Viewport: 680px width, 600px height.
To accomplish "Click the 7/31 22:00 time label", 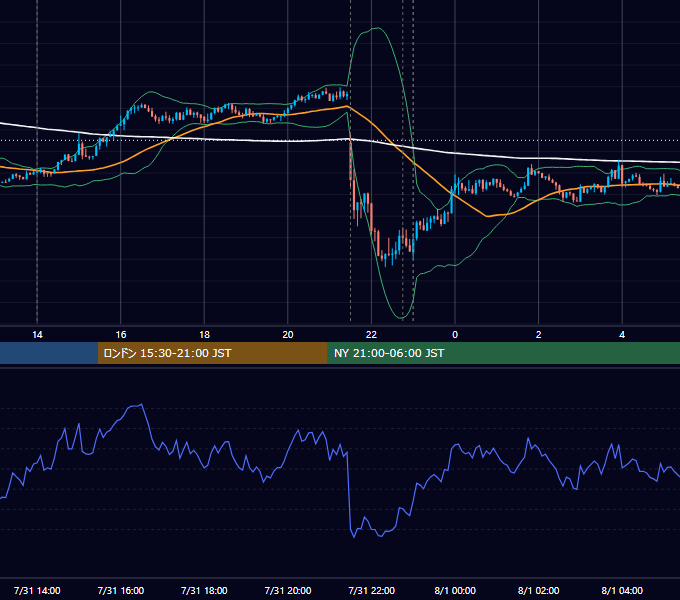I will [372, 590].
